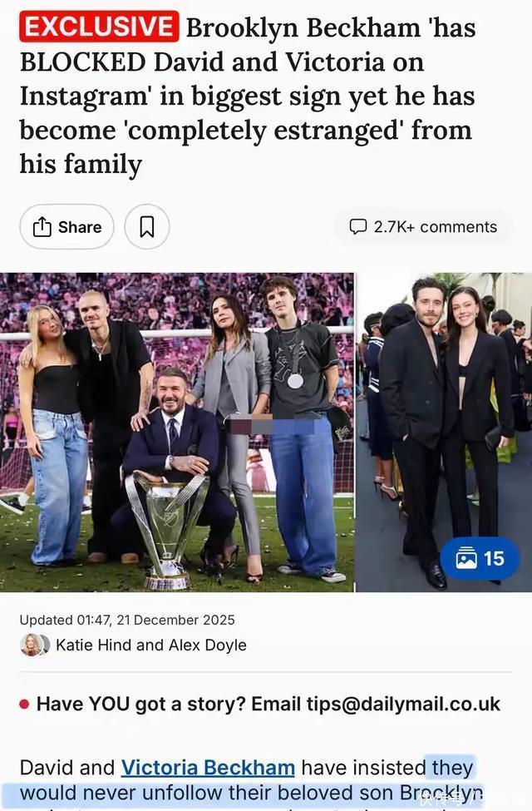The height and width of the screenshot is (811, 532).
Task: Bookmark this article
Action: click(x=147, y=227)
